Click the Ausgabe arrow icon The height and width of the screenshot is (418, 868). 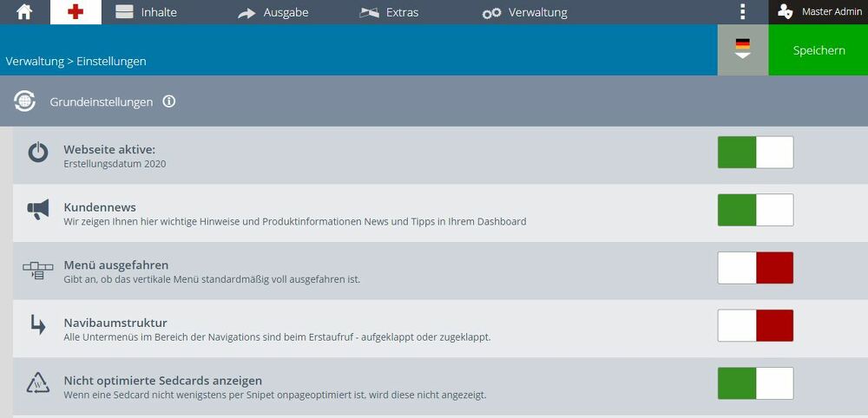pos(247,13)
